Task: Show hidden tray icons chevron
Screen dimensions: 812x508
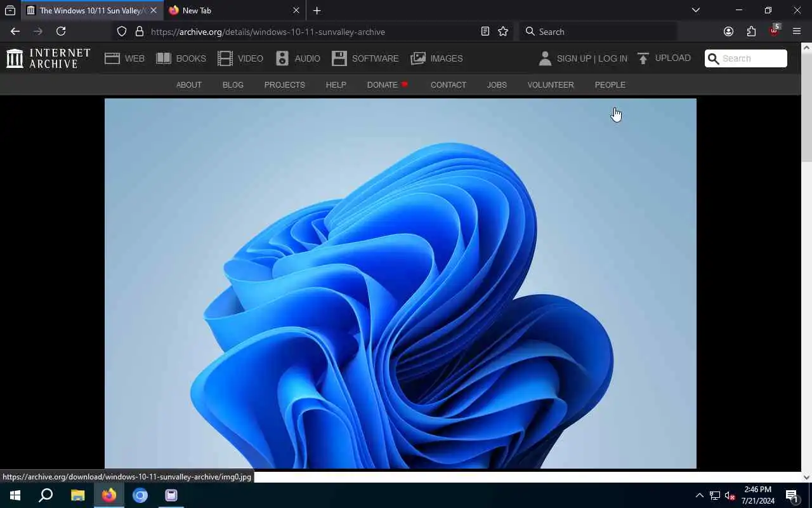Action: tap(699, 495)
